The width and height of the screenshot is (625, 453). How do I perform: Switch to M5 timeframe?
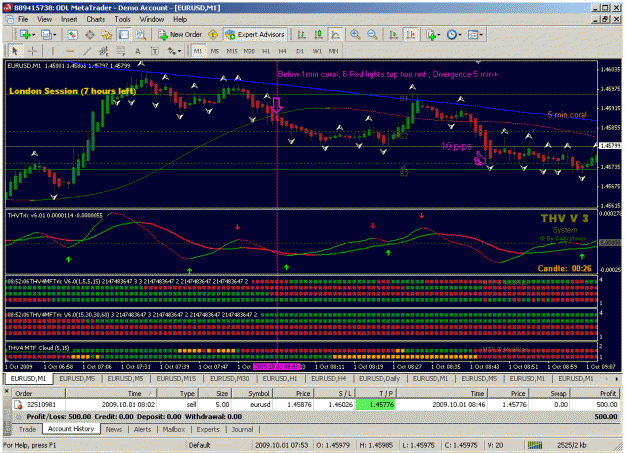click(x=215, y=51)
